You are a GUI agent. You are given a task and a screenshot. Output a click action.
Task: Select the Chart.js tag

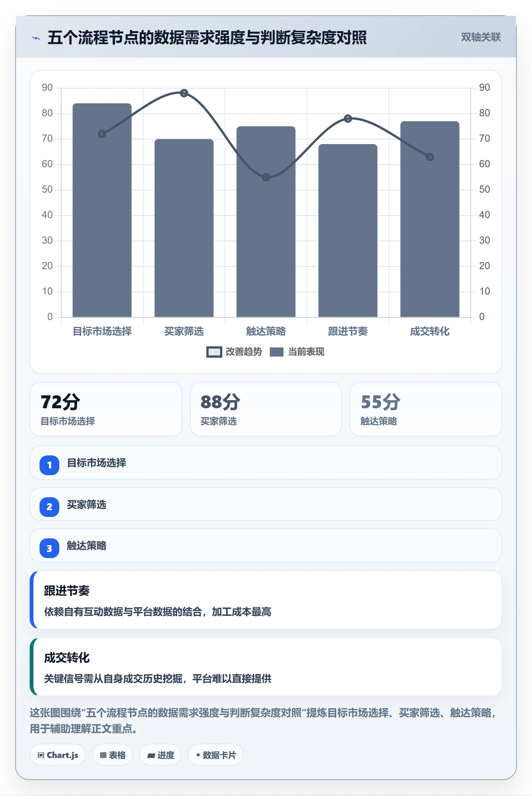[58, 755]
